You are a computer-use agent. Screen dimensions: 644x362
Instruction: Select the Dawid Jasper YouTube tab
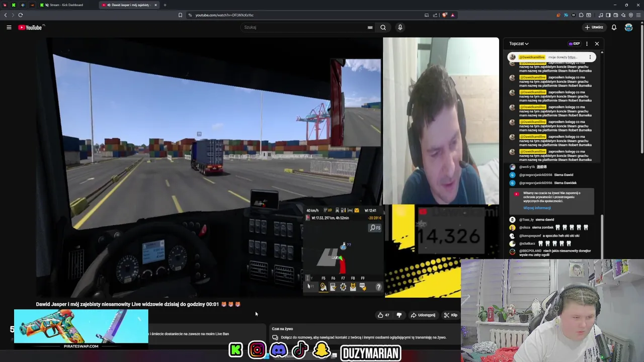128,5
